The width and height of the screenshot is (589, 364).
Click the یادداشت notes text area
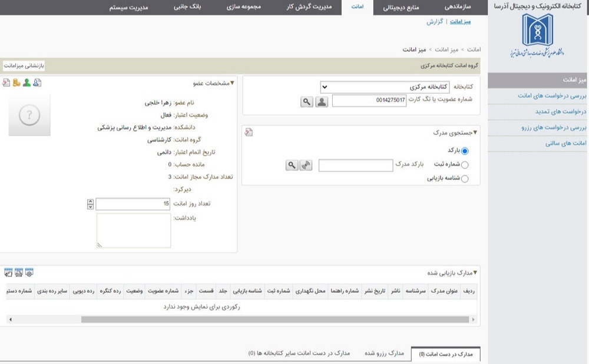click(x=134, y=231)
